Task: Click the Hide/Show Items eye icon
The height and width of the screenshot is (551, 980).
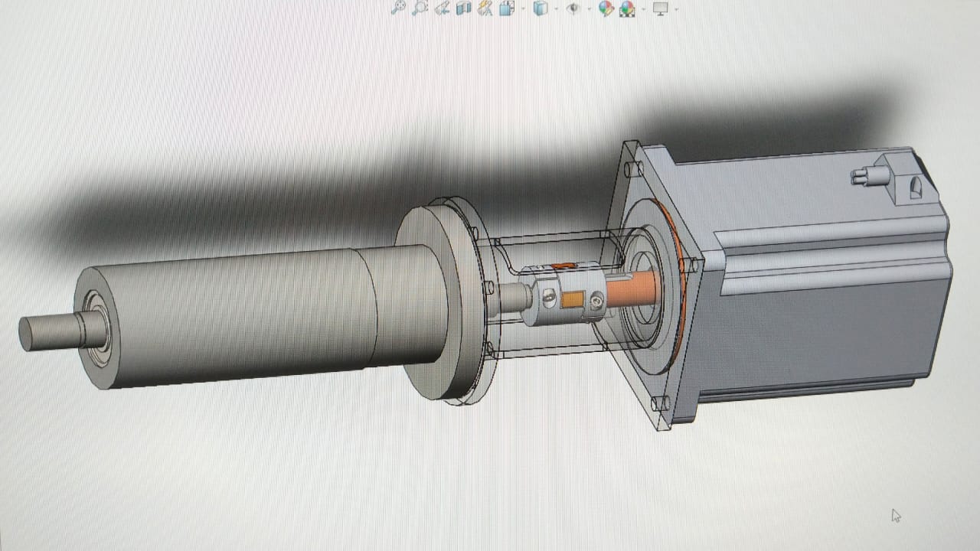Action: tap(573, 8)
